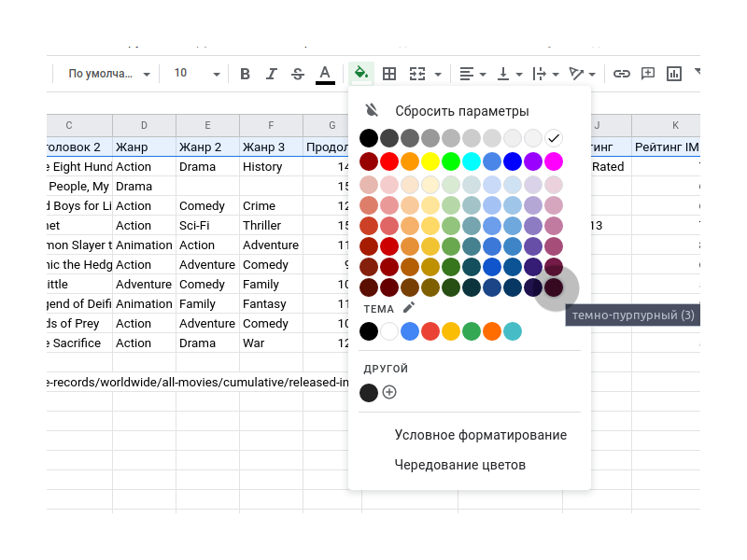The width and height of the screenshot is (747, 560).
Task: Select column D header
Action: pos(144,125)
